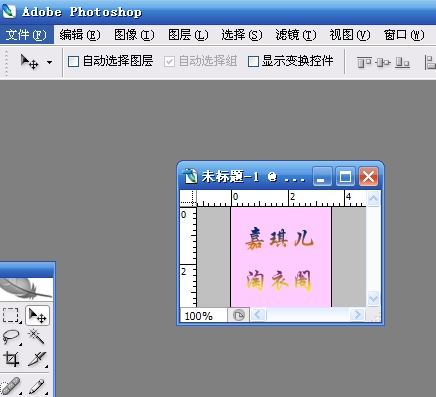This screenshot has height=397, width=436.
Task: Open the Move tool preset picker arrow
Action: click(x=49, y=62)
